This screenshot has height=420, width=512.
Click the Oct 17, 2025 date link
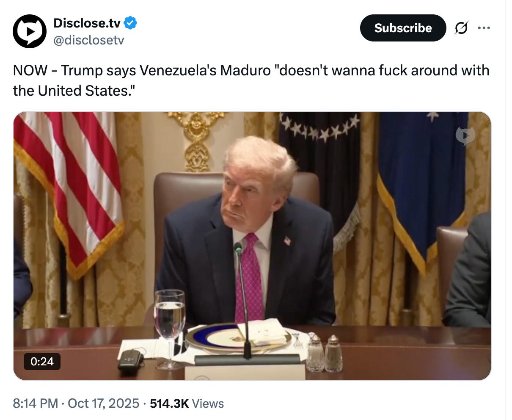(103, 403)
